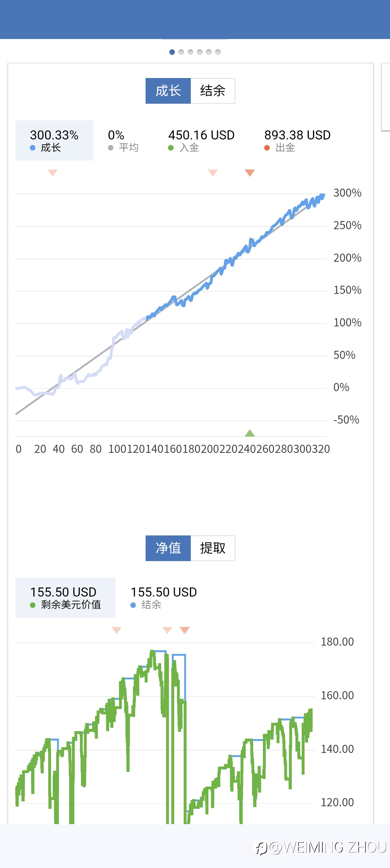Image resolution: width=390 pixels, height=868 pixels.
Task: Click the first faded withdrawal marker on growth chart
Action: 53,173
